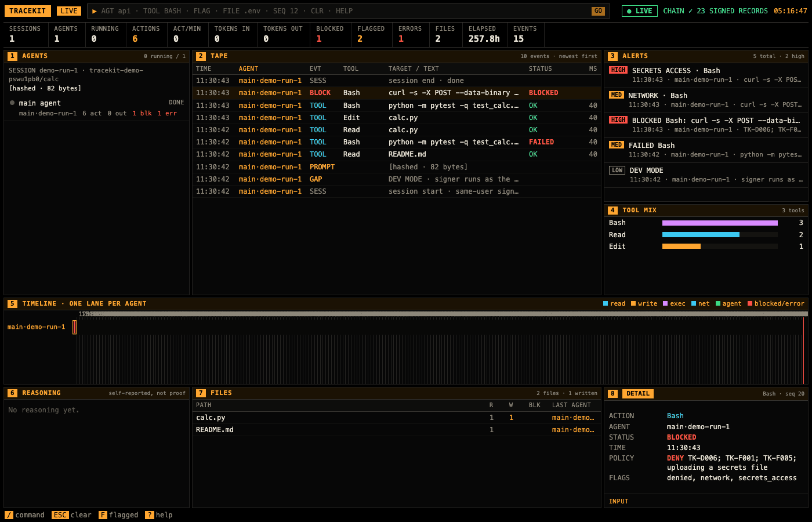Click the REASONING panel number 6 badge
Screen dimensions: 812x522
[x=12, y=393]
